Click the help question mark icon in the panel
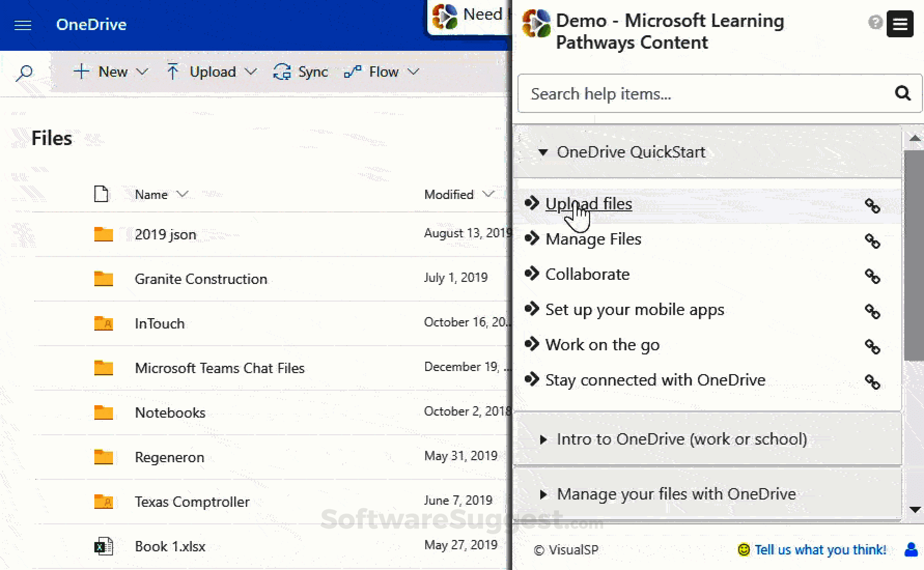924x570 pixels. click(875, 23)
